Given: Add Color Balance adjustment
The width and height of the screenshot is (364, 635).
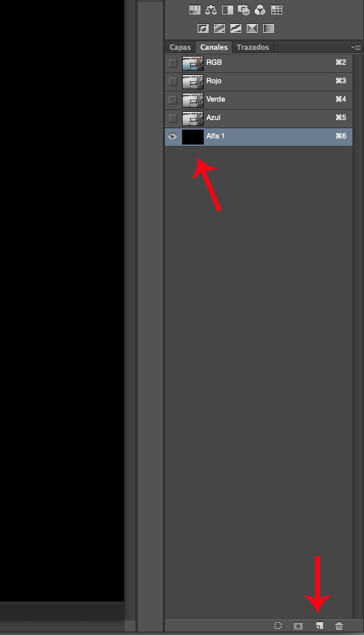Looking at the screenshot, I should [211, 10].
